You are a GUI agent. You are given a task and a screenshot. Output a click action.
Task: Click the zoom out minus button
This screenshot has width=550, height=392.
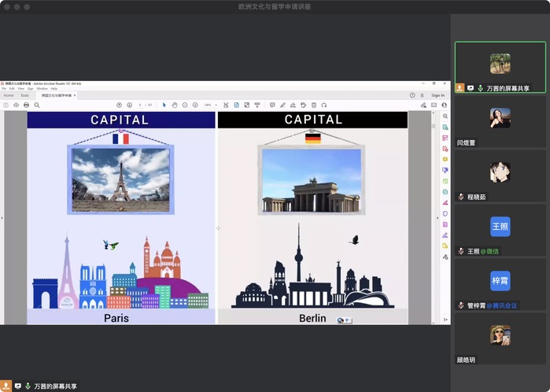185,105
